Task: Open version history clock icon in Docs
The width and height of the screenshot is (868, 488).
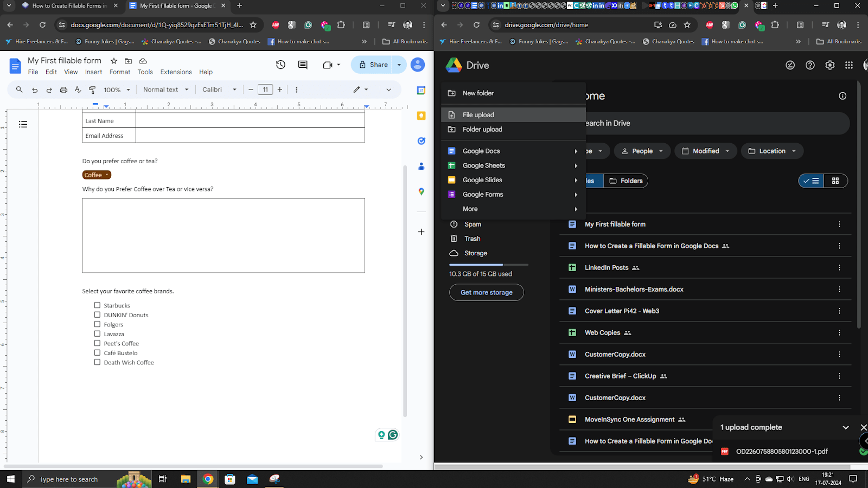Action: coord(280,65)
